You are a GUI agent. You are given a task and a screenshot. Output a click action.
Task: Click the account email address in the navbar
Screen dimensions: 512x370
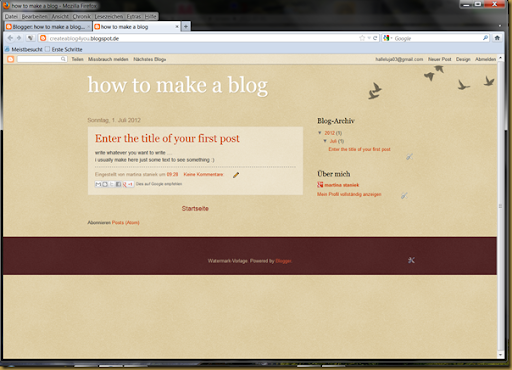[399, 59]
